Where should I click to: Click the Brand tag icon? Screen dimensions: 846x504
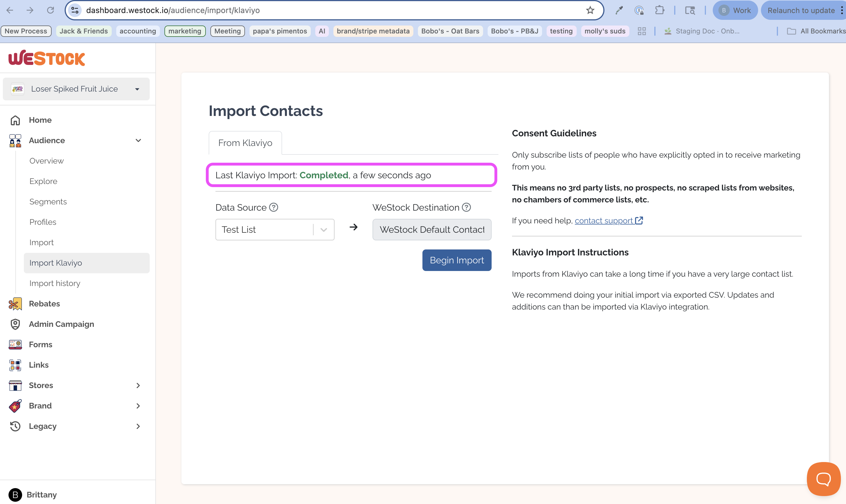pyautogui.click(x=15, y=406)
